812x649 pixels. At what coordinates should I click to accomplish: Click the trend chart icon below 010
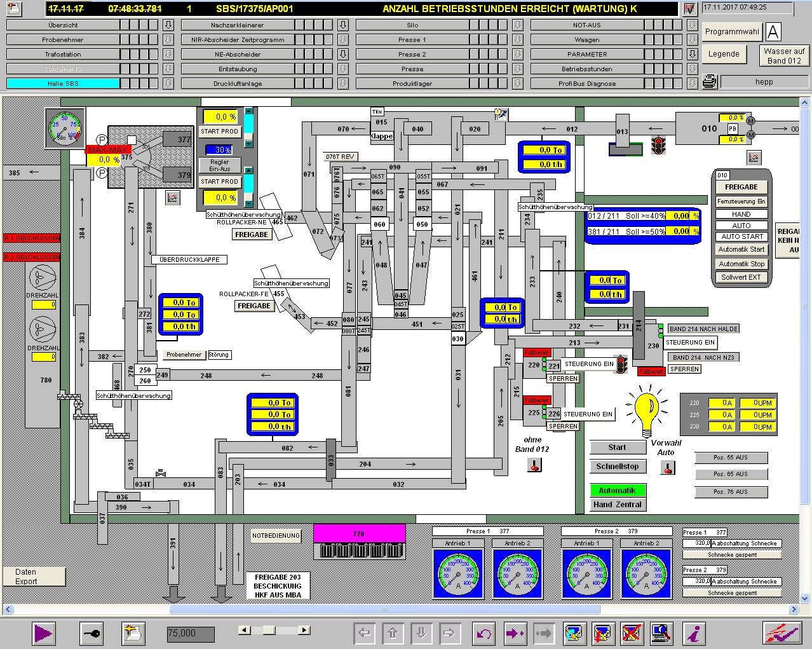[754, 158]
